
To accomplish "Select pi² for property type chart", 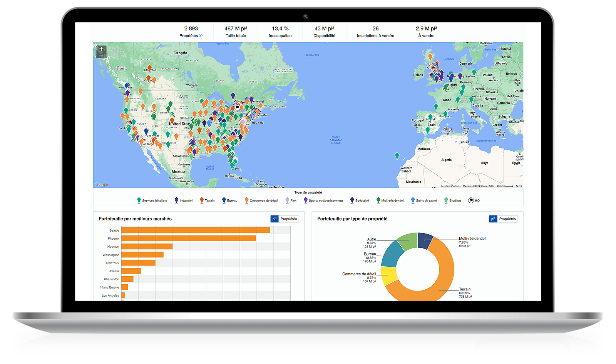I will [493, 219].
